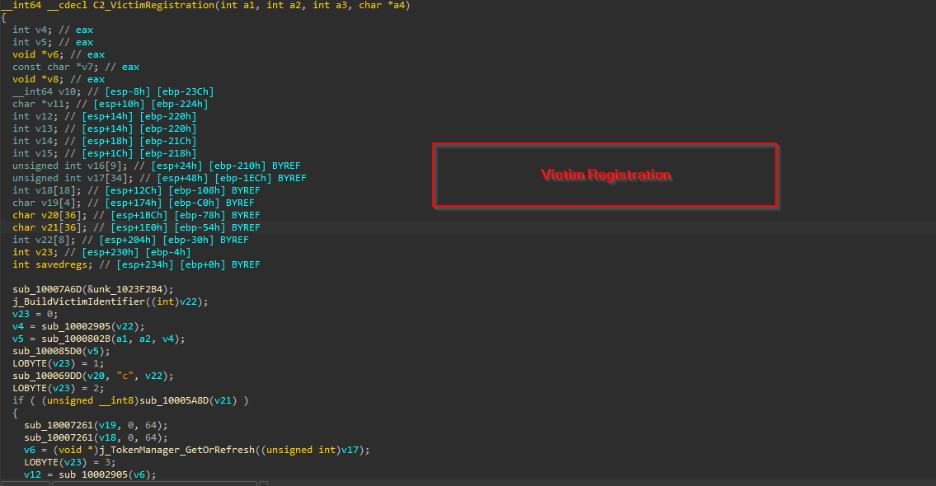Select the 'char v19[4]' declaration

[x=133, y=203]
